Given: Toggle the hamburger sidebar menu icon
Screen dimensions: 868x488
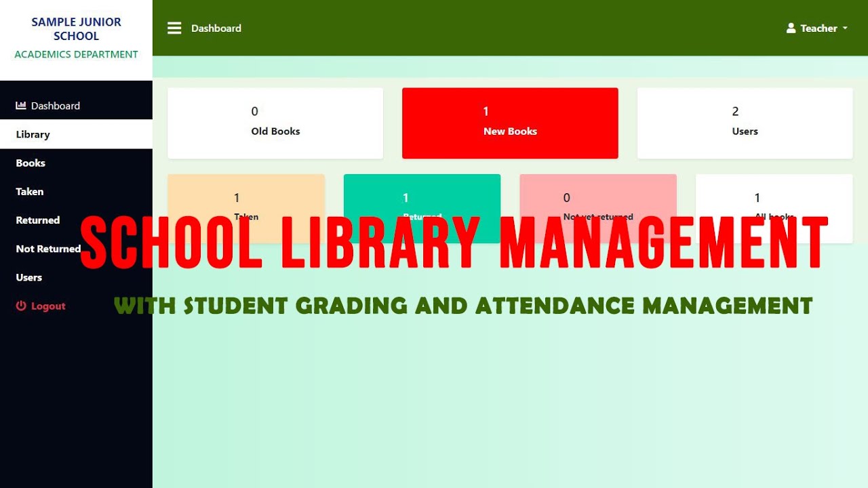Looking at the screenshot, I should (x=174, y=28).
